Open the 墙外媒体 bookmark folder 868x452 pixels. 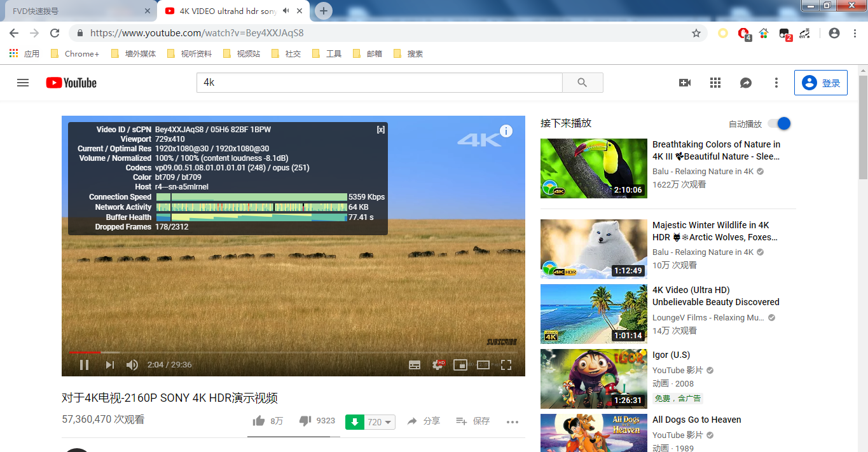[133, 54]
